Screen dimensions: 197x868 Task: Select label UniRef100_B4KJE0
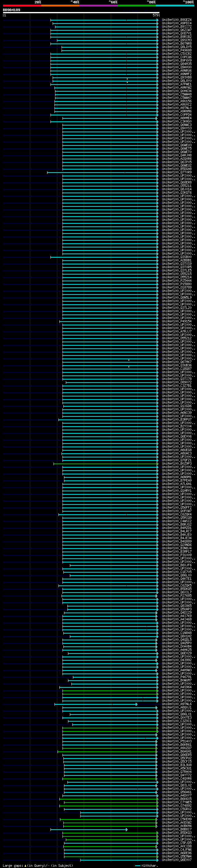tap(177, 535)
